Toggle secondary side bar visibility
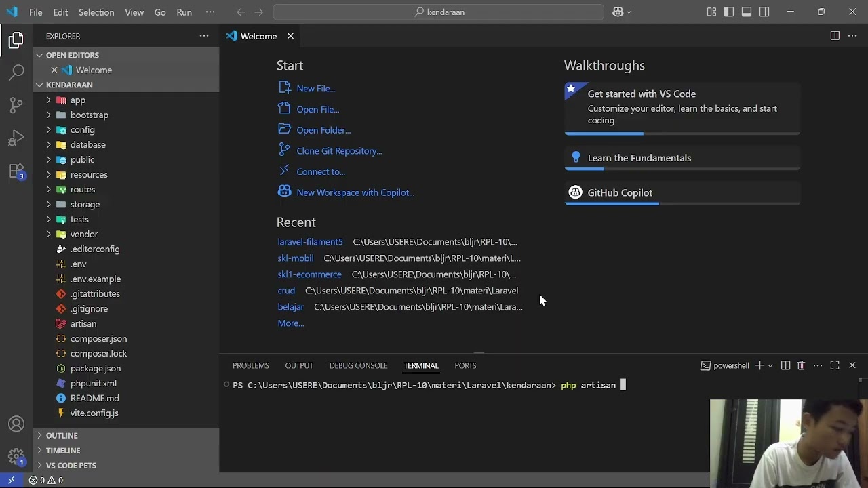Image resolution: width=868 pixels, height=488 pixels. [764, 12]
